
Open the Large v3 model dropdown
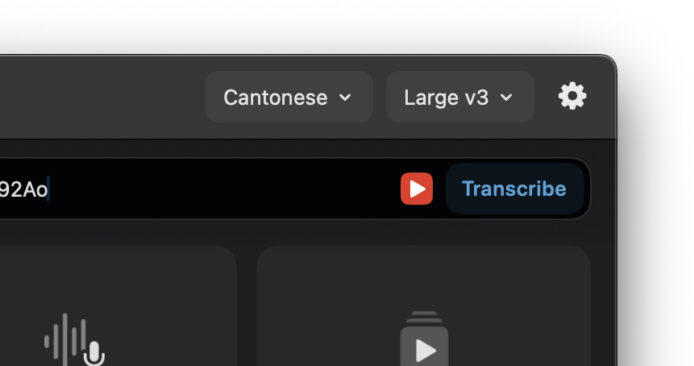click(x=460, y=97)
